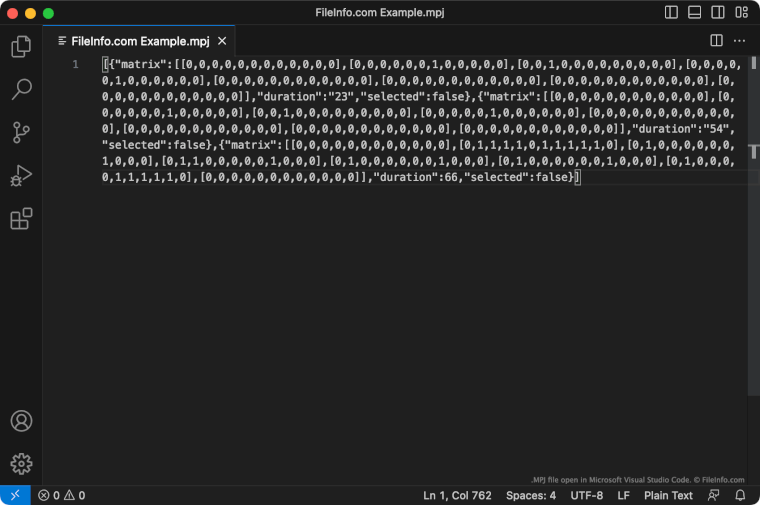
Task: Open the Search view icon
Action: (x=21, y=89)
